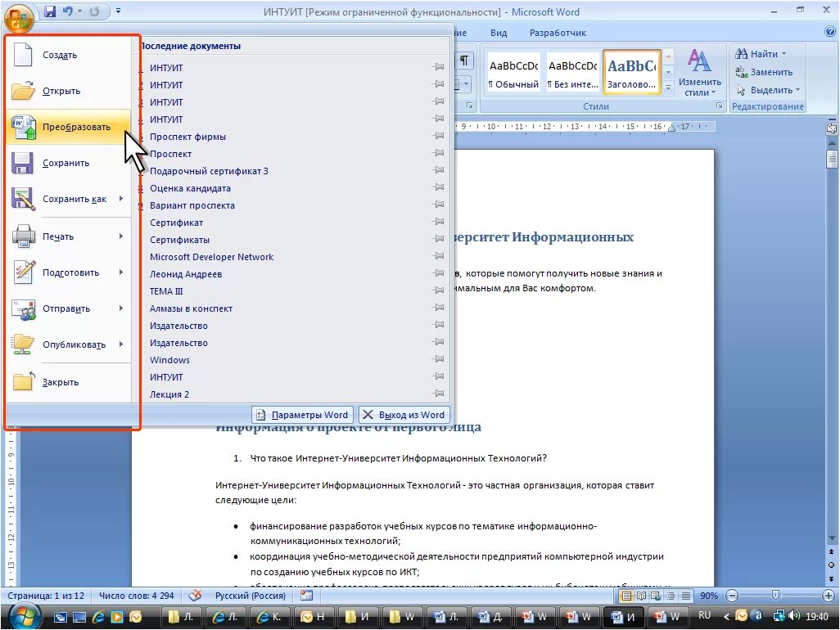Image resolution: width=840 pixels, height=630 pixels.
Task: Click the zoom out minus button
Action: 733,596
